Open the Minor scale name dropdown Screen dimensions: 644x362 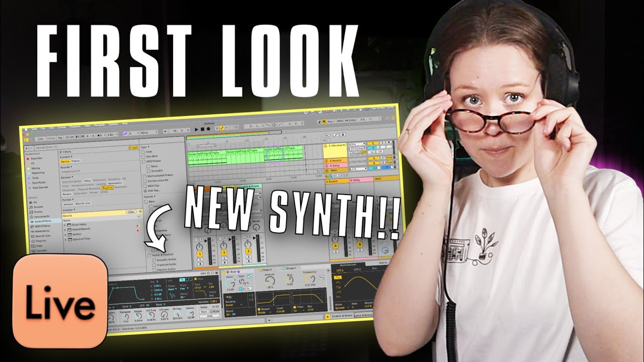(148, 132)
